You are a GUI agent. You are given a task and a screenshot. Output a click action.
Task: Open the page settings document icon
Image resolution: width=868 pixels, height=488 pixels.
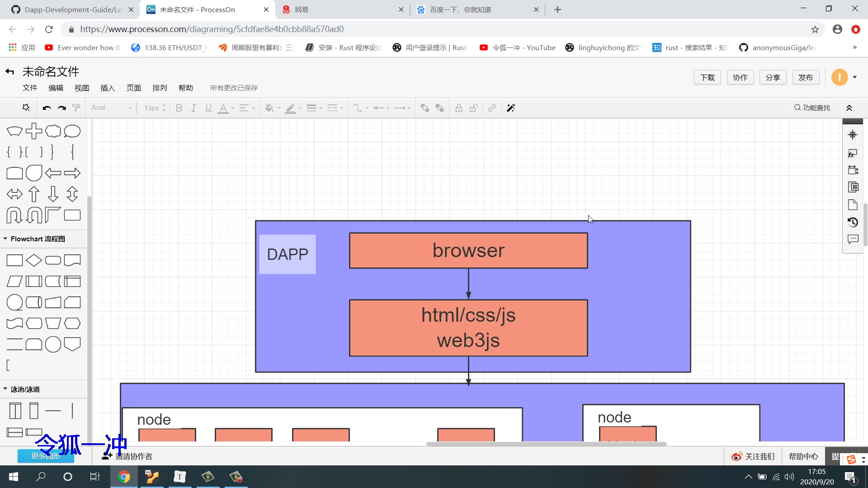[x=853, y=205]
